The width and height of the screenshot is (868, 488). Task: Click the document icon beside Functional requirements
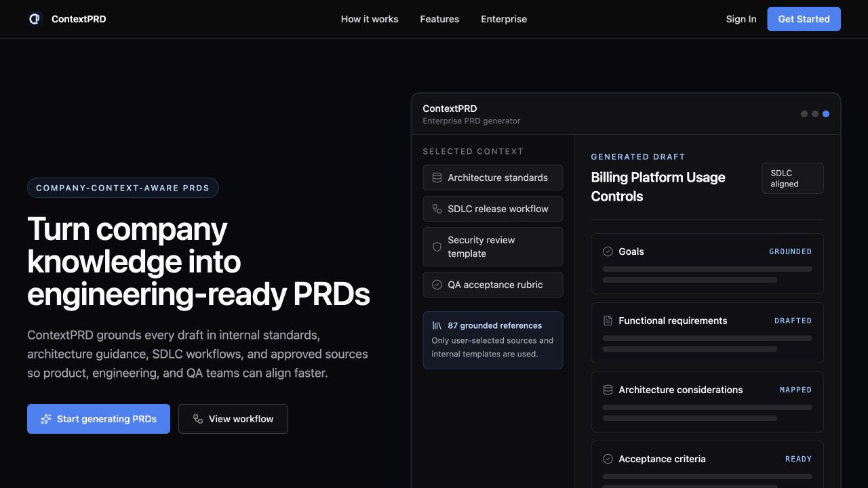[608, 321]
